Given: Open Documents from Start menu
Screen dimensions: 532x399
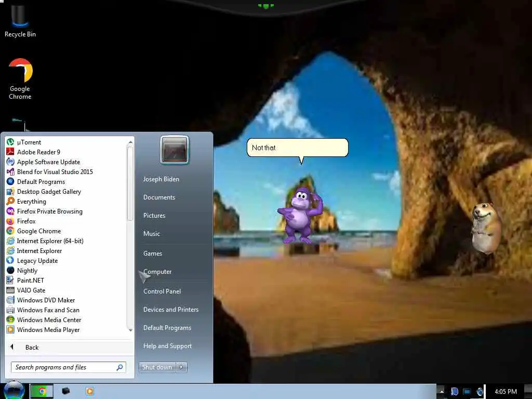Looking at the screenshot, I should pyautogui.click(x=159, y=197).
